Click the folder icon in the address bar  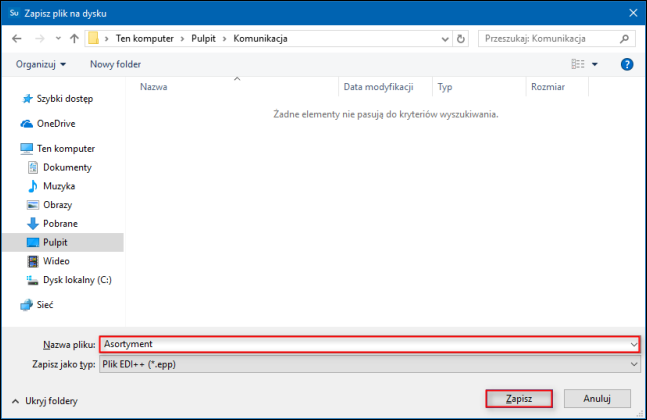(x=94, y=38)
